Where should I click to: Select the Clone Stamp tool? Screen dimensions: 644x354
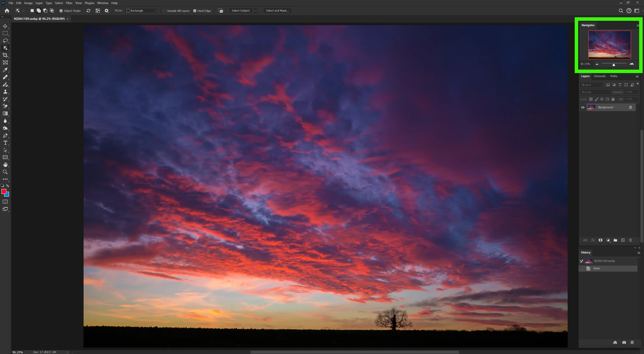tap(5, 92)
